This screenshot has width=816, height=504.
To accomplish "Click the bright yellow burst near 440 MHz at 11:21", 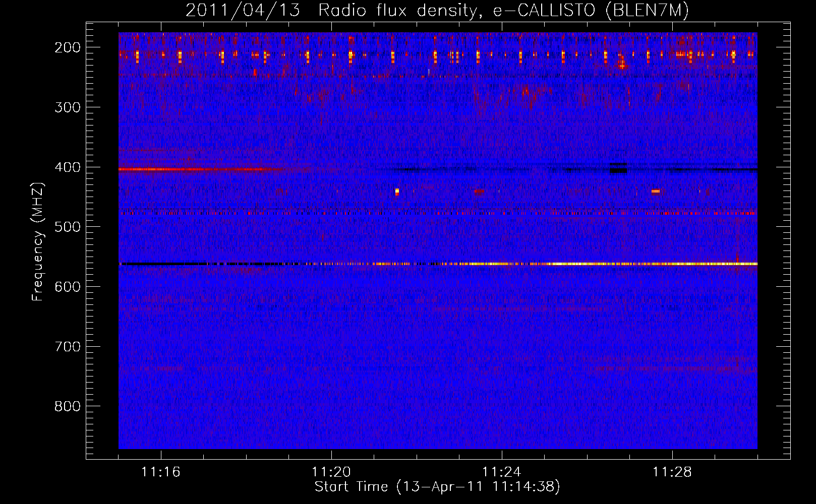I will pos(397,192).
